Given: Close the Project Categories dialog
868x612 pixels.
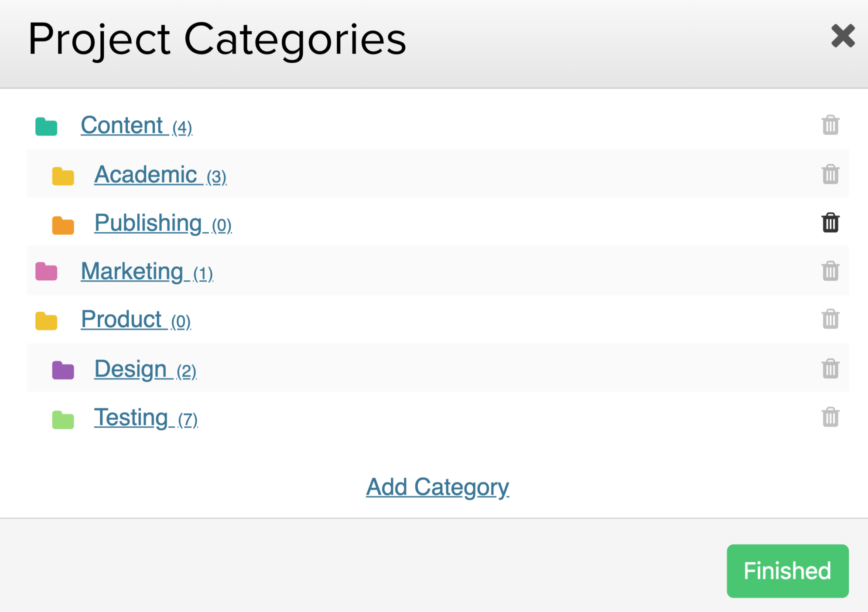Looking at the screenshot, I should [843, 36].
